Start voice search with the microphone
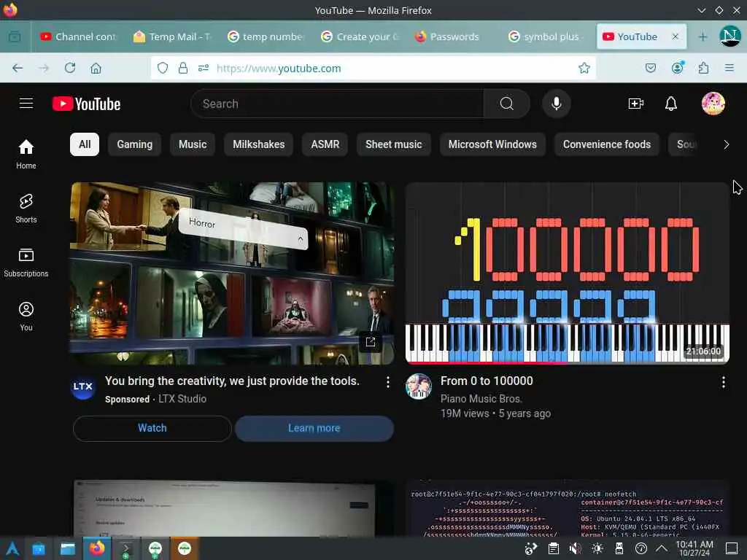Viewport: 747px width, 560px height. coord(556,104)
